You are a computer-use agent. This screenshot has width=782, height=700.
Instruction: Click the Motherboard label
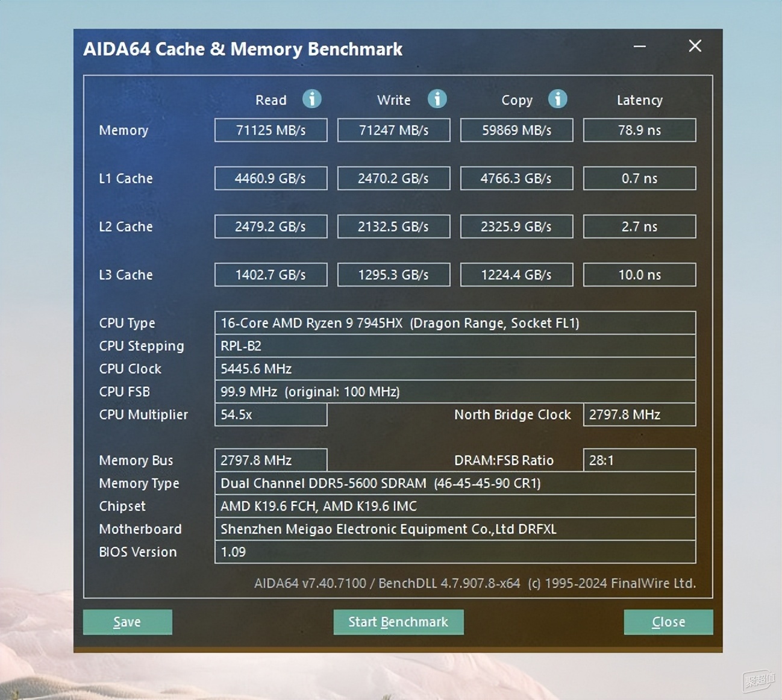point(140,529)
